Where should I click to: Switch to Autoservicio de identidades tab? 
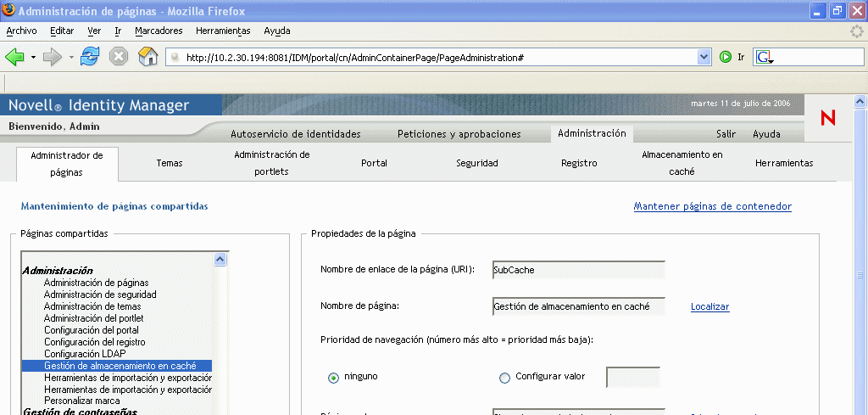click(296, 134)
